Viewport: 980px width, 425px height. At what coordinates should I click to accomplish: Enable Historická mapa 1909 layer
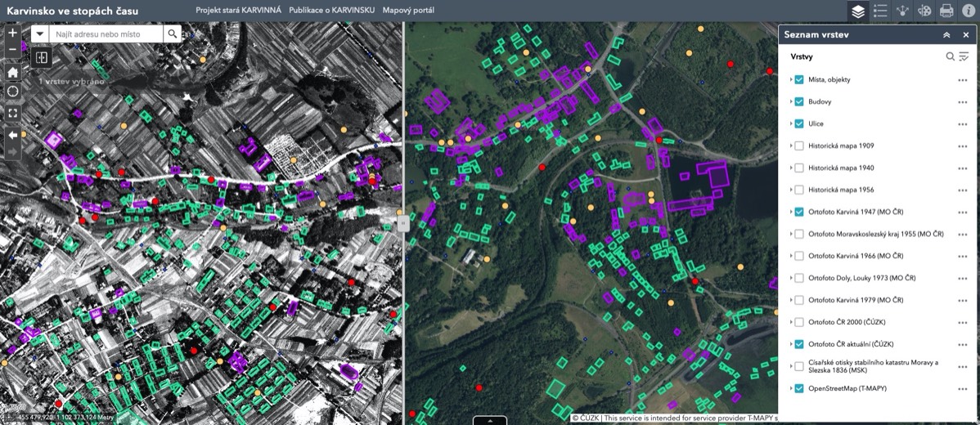(798, 146)
